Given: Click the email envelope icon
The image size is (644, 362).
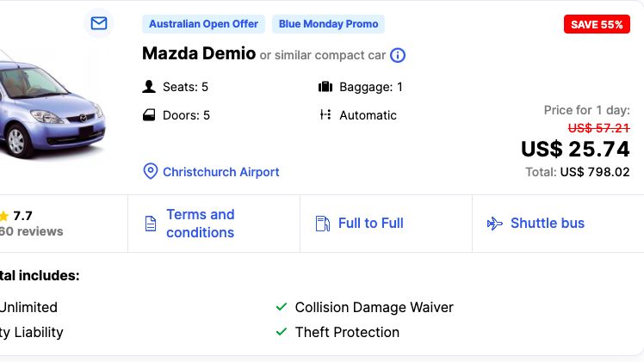Looking at the screenshot, I should [x=99, y=23].
